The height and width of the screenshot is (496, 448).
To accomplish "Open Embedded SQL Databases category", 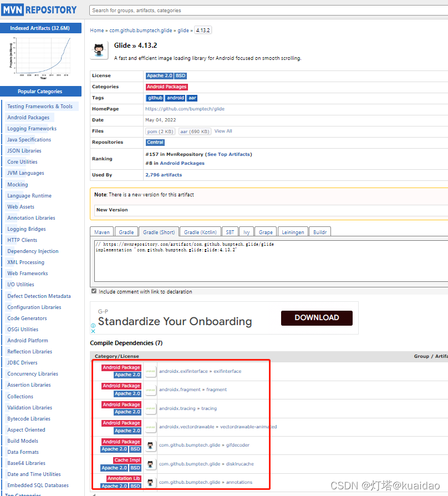I will pyautogui.click(x=38, y=485).
